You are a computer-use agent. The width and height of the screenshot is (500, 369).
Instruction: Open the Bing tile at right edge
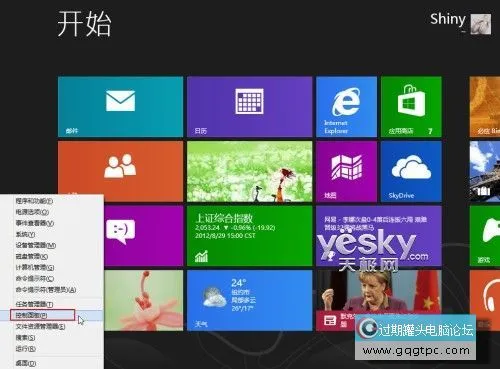(485, 107)
